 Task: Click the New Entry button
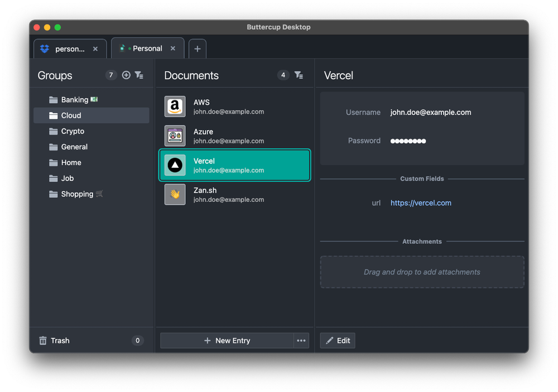coord(228,340)
